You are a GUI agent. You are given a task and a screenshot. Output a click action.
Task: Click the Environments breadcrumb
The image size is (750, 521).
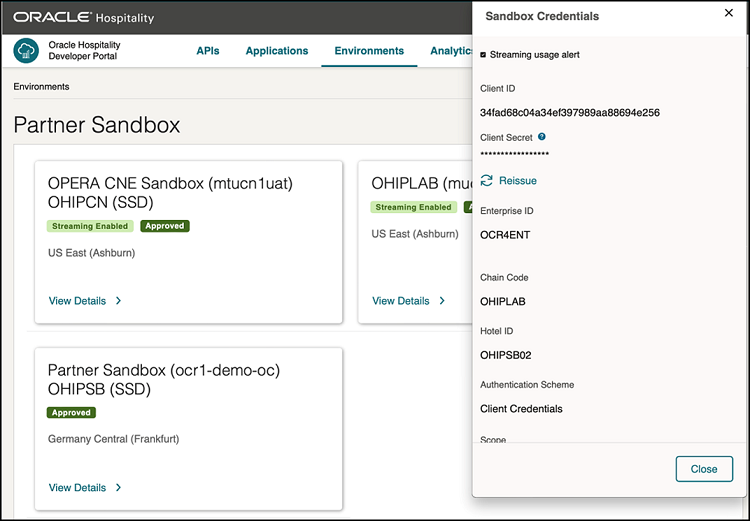41,87
